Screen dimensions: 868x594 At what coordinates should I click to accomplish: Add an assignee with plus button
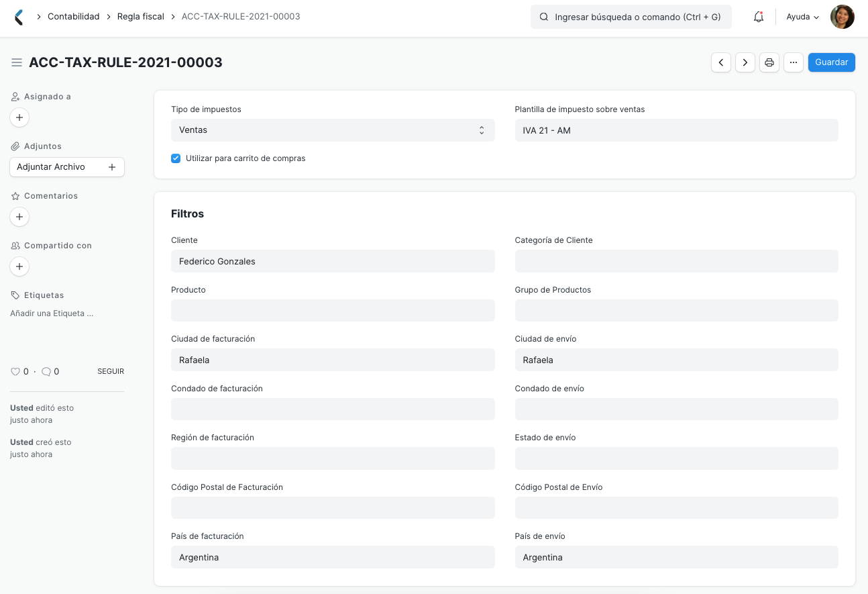coord(19,117)
